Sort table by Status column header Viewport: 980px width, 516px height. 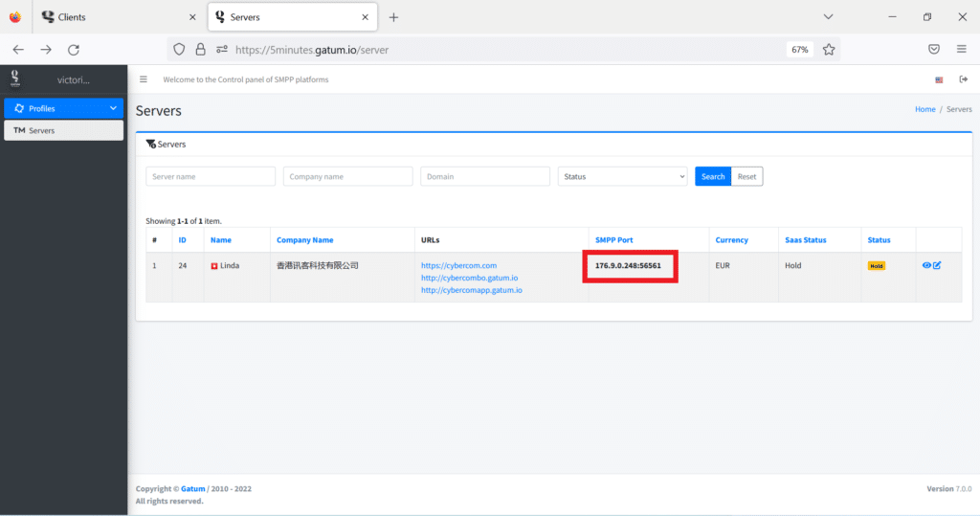pyautogui.click(x=879, y=240)
